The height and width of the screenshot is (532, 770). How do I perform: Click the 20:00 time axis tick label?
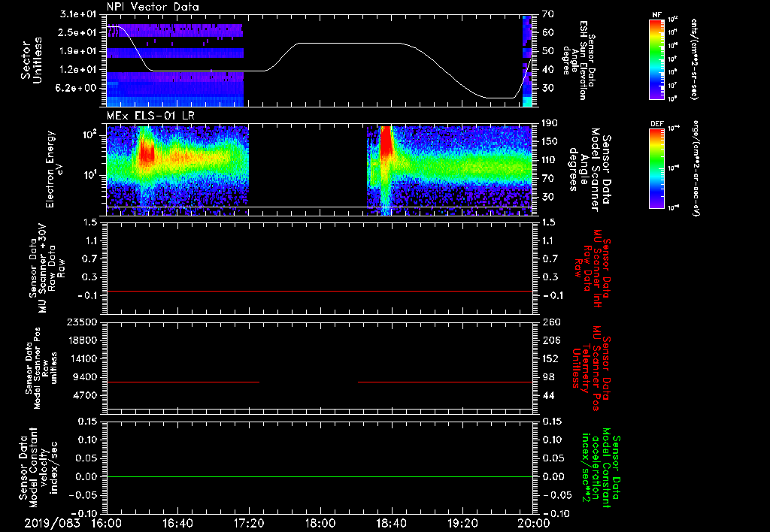[534, 523]
